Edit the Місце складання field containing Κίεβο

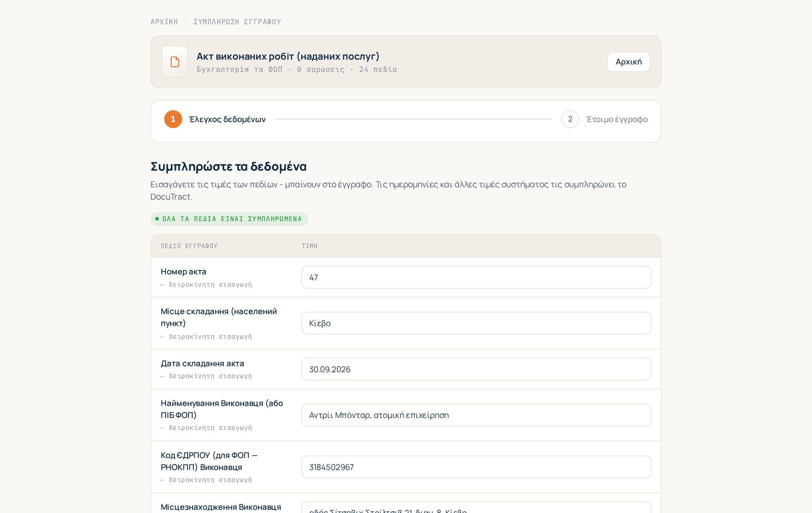(x=476, y=323)
